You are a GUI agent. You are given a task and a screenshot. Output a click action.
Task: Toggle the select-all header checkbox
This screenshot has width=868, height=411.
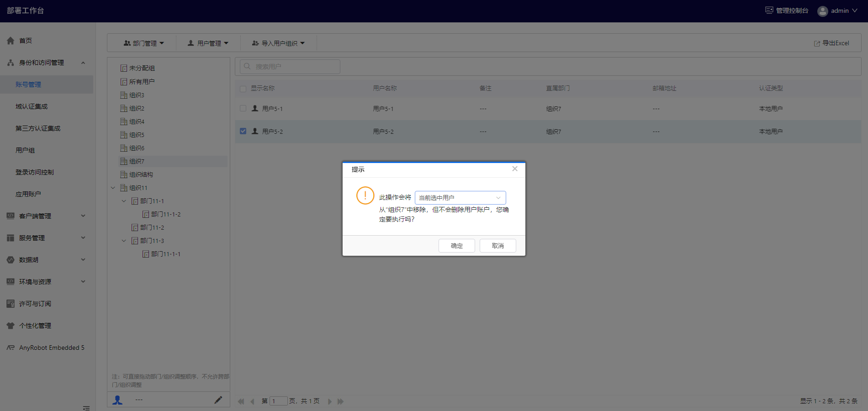243,89
